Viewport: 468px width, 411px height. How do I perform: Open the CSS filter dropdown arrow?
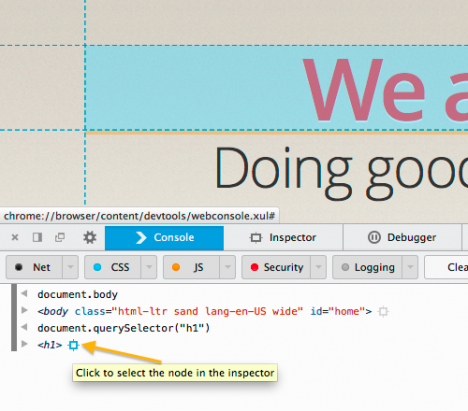[149, 267]
